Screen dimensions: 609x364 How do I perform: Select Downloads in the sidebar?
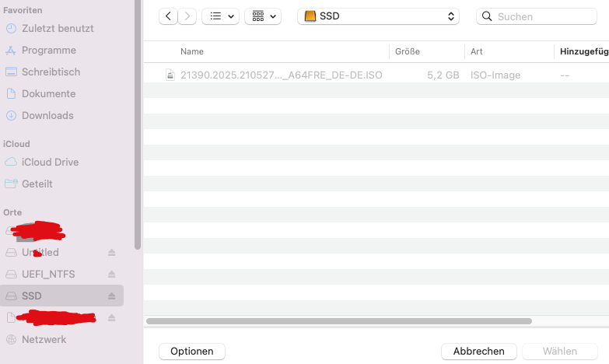pyautogui.click(x=47, y=115)
